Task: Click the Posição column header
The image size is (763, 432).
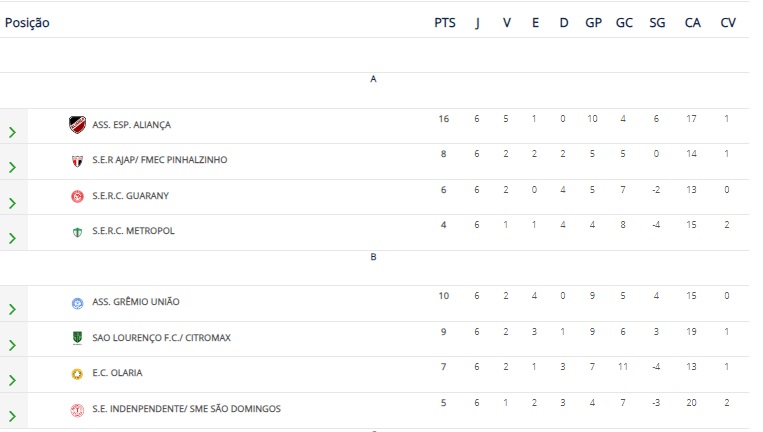Action: coord(27,23)
